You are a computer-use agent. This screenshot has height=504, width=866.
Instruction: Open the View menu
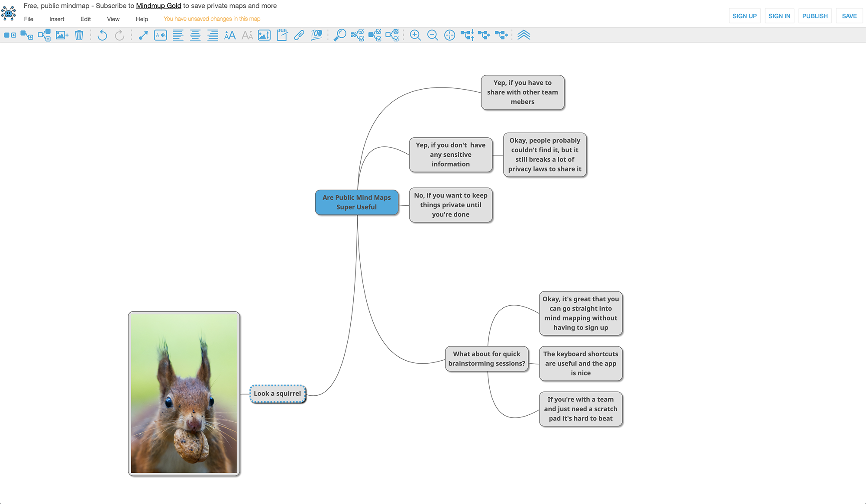[x=113, y=19]
